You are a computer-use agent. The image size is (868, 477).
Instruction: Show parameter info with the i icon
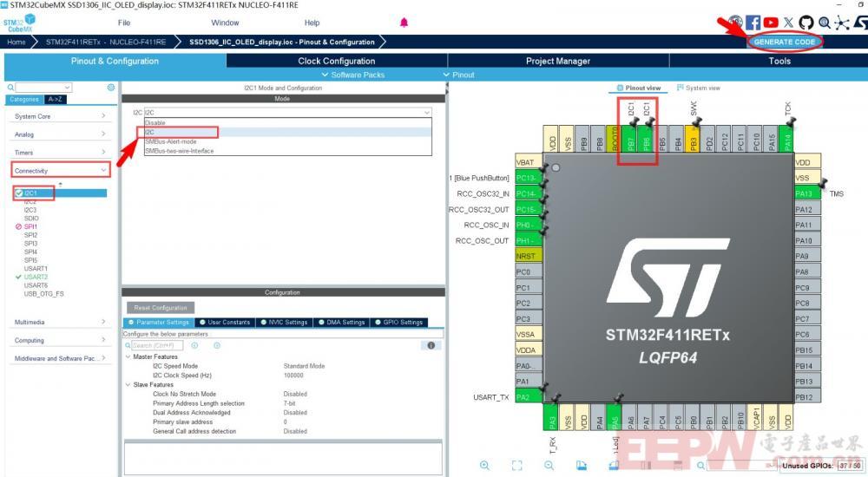(431, 345)
